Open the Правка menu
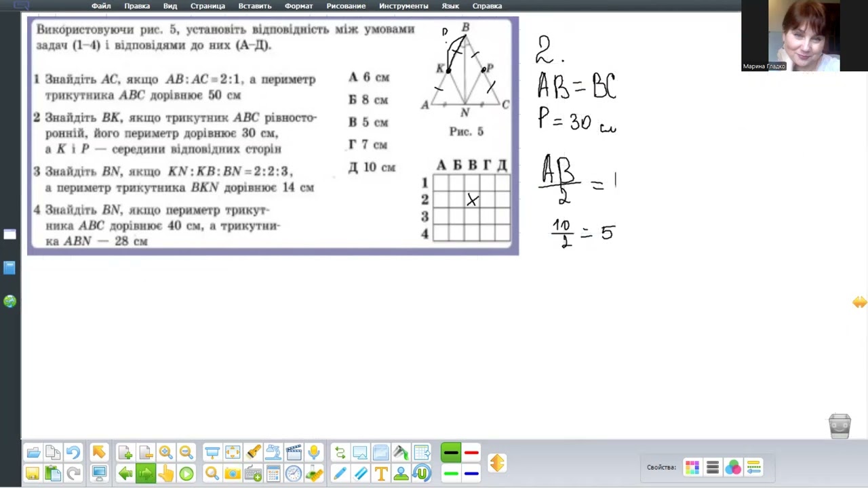 (x=137, y=5)
